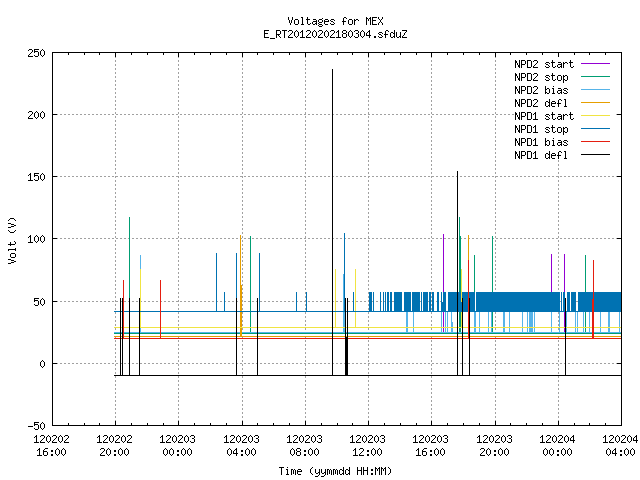The width and height of the screenshot is (640, 480).
Task: Click the x-axis tick '120203 08:00'
Action: pyautogui.click(x=304, y=446)
